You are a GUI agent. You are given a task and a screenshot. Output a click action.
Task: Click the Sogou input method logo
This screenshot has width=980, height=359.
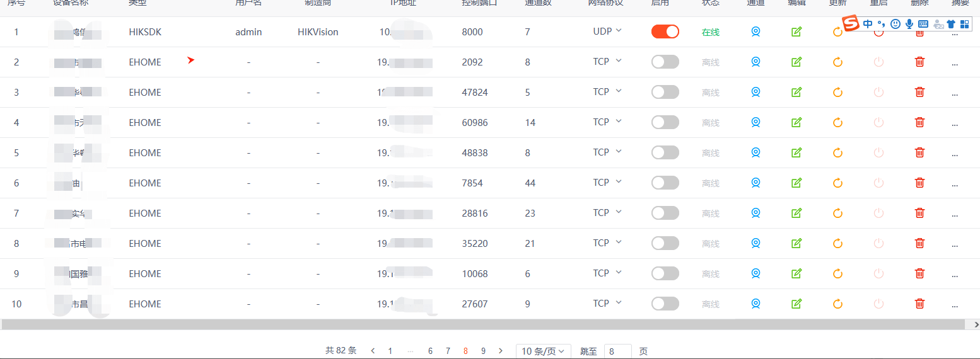852,24
